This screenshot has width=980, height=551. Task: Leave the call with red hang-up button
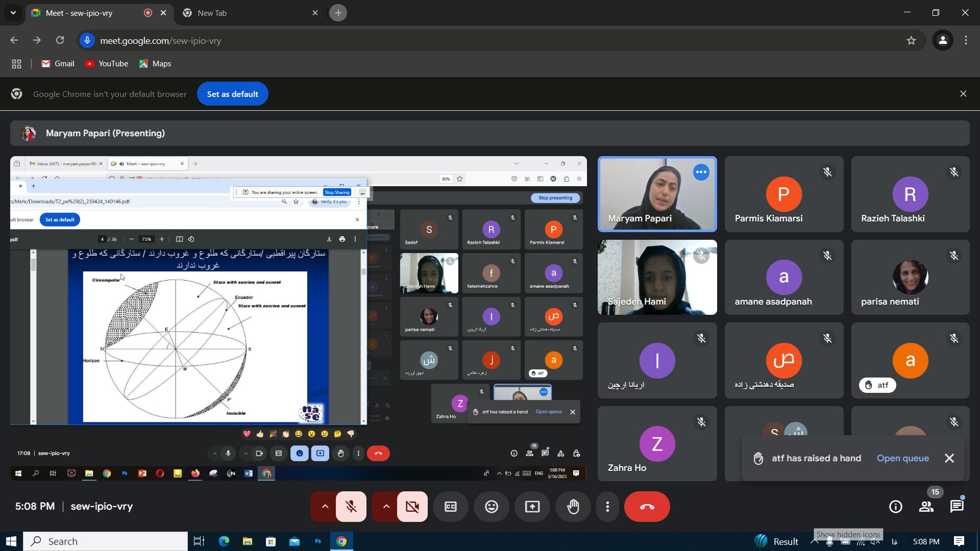click(647, 507)
